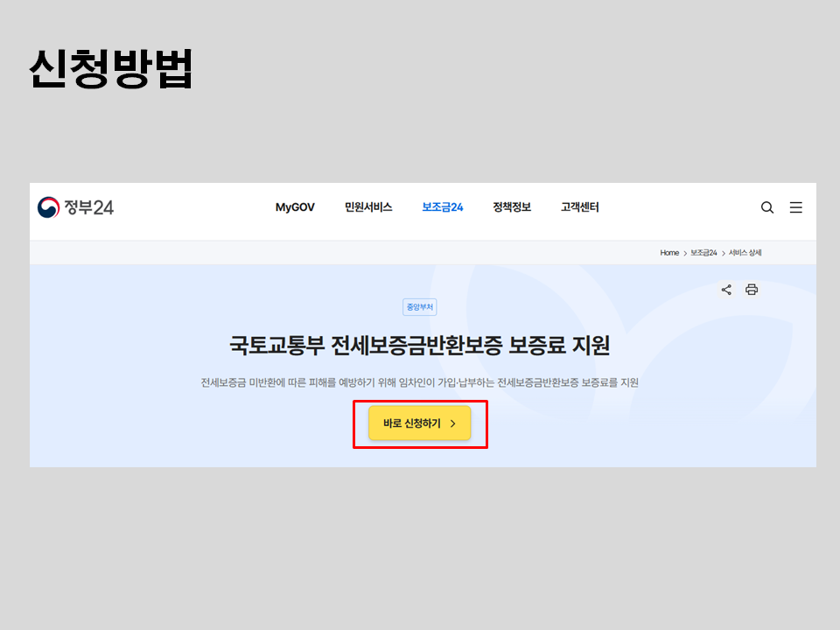
Task: Open the hamburger navigation menu
Action: coord(796,207)
